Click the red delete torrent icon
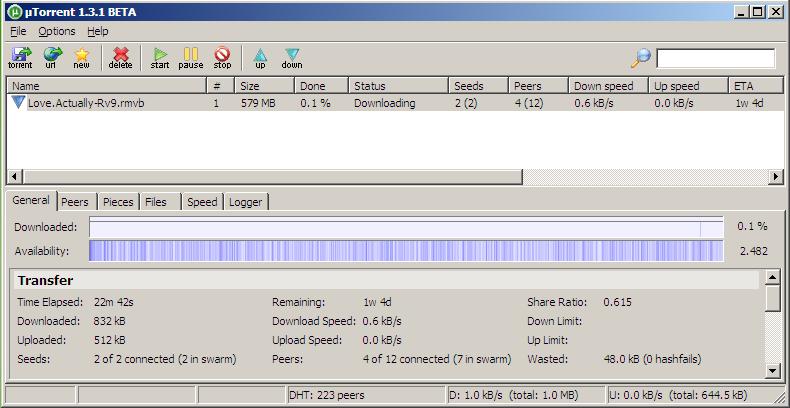 (120, 58)
